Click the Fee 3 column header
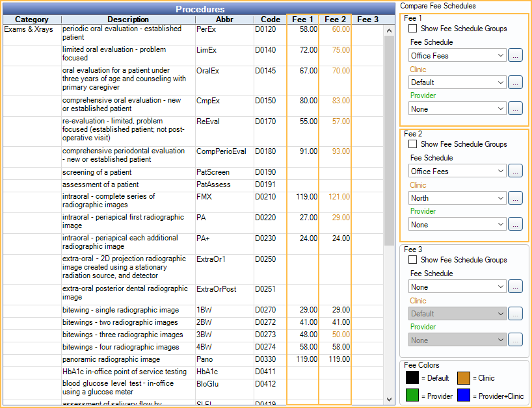This screenshot has width=532, height=408. (367, 19)
